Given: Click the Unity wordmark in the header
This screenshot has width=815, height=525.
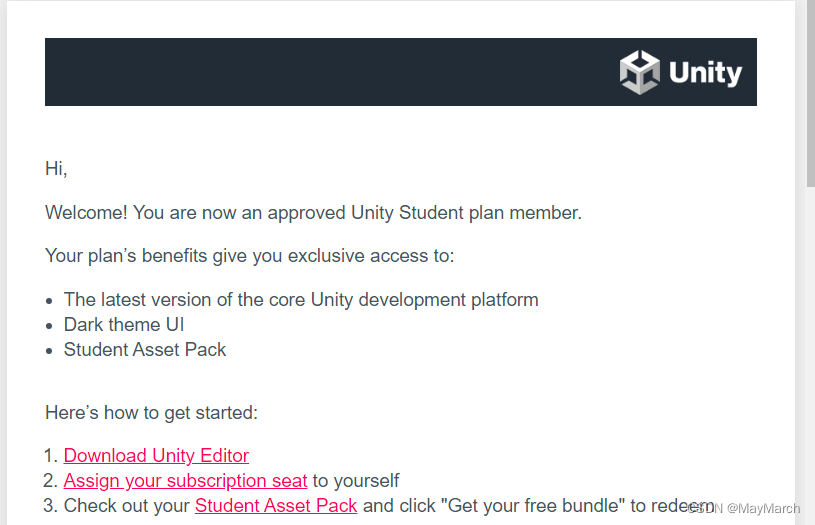Looking at the screenshot, I should tap(705, 73).
